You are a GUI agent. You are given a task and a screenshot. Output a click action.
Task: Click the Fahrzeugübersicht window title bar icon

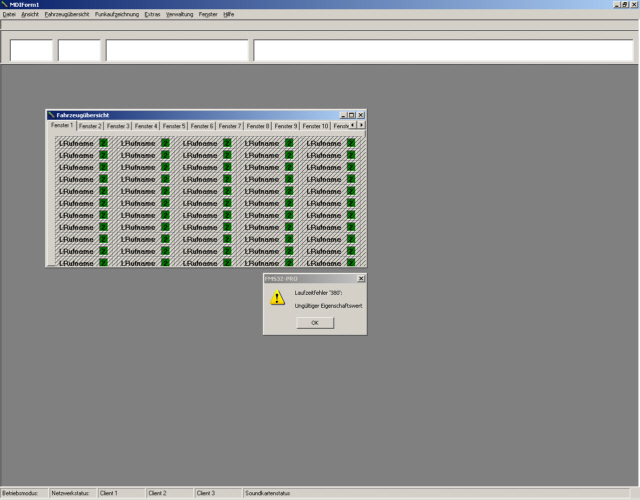click(51, 115)
